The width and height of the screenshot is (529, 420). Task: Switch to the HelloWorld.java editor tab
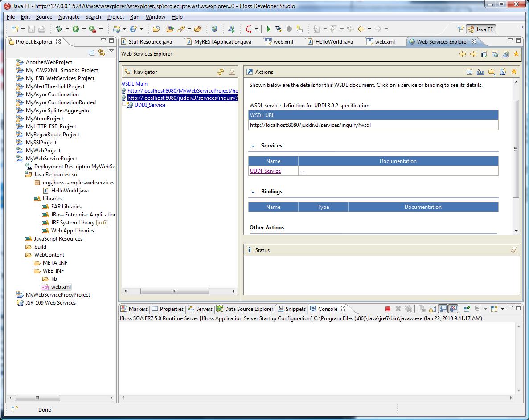pos(333,41)
